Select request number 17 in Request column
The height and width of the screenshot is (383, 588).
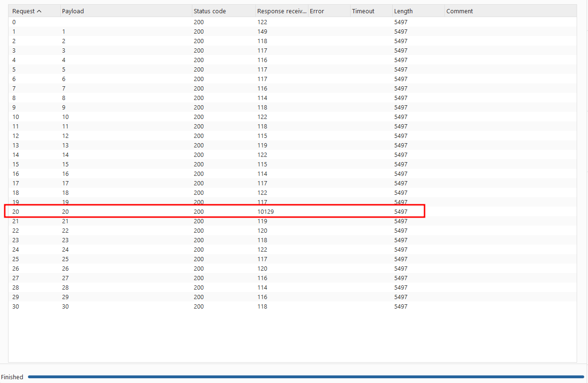pos(16,183)
